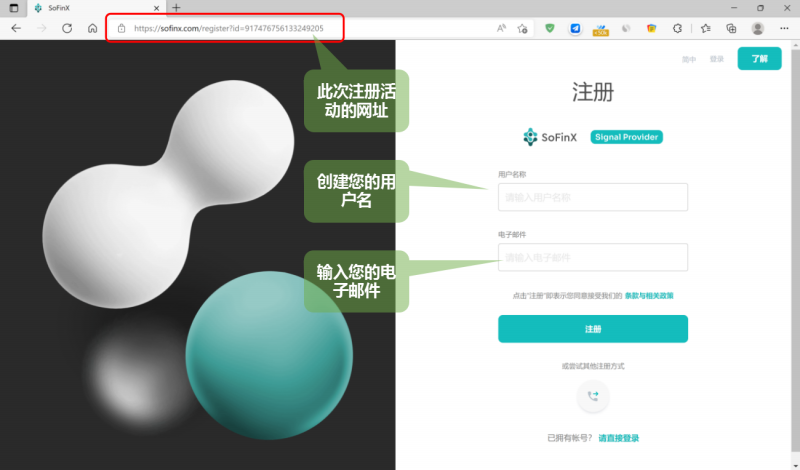Activate the Read Aloud icon
The width and height of the screenshot is (800, 470).
(501, 29)
